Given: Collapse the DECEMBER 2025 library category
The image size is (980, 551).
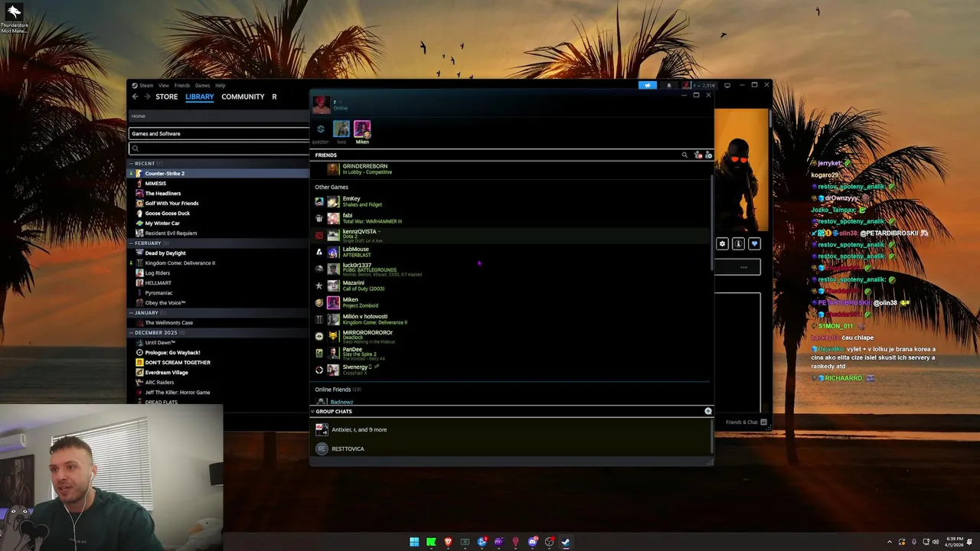Looking at the screenshot, I should 131,332.
